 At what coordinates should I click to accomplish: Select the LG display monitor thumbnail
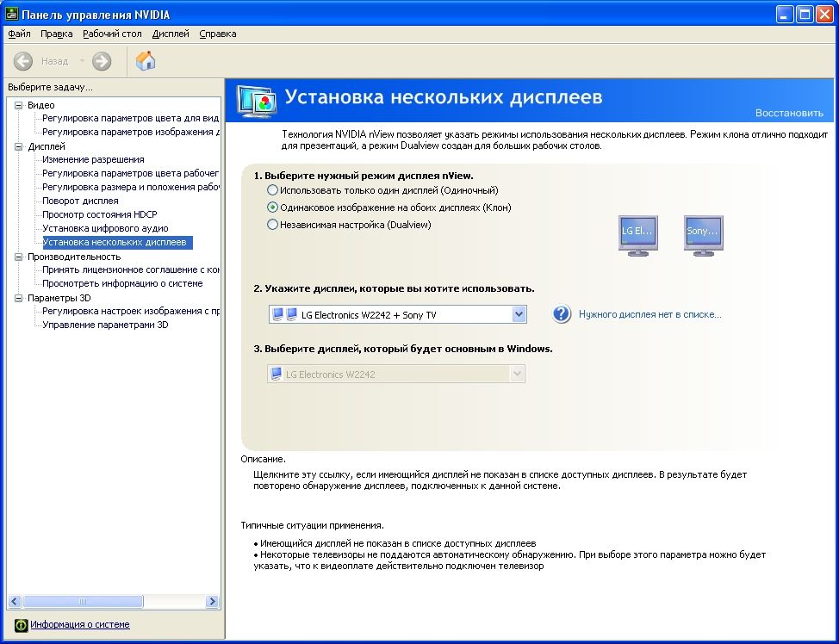(637, 234)
